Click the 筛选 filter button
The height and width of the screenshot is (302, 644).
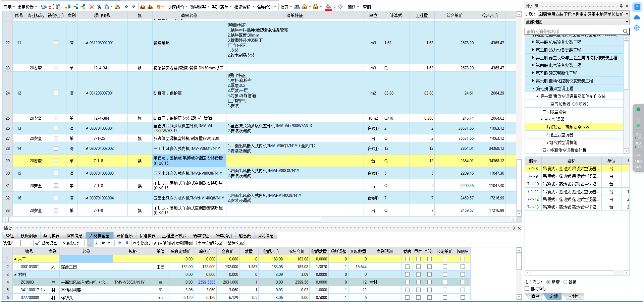(x=353, y=7)
